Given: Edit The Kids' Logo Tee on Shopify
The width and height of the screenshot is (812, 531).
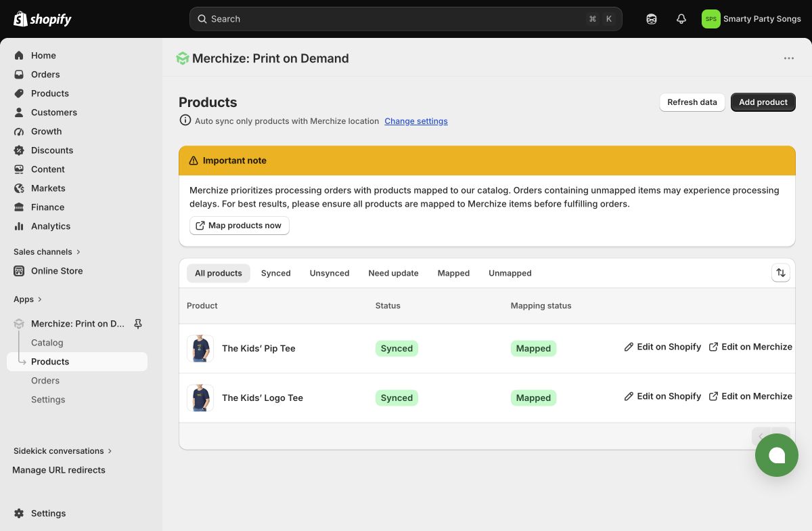Looking at the screenshot, I should [662, 396].
